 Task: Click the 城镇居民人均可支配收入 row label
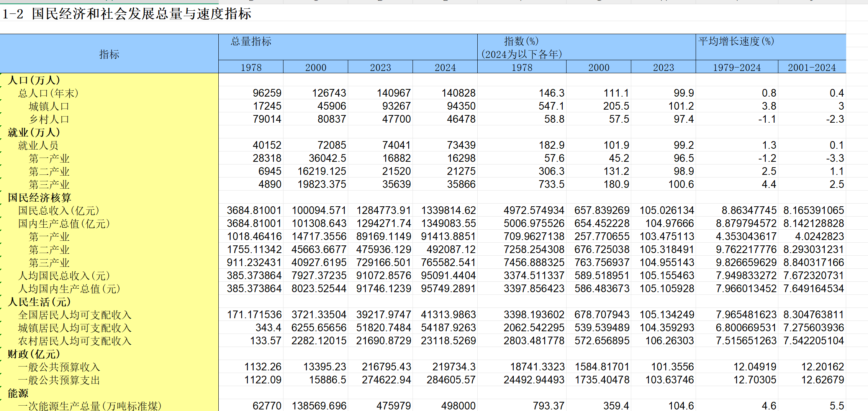[x=75, y=328]
